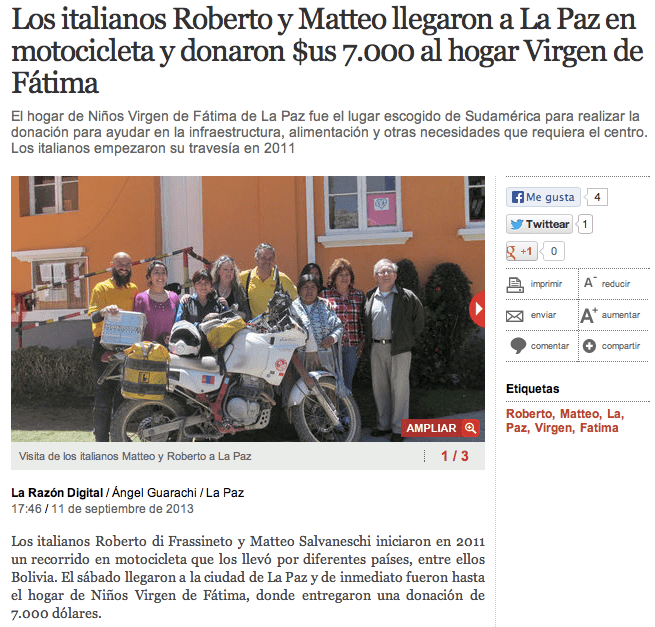This screenshot has height=627, width=655.
Task: Click the plus circle compartir icon
Action: point(589,346)
